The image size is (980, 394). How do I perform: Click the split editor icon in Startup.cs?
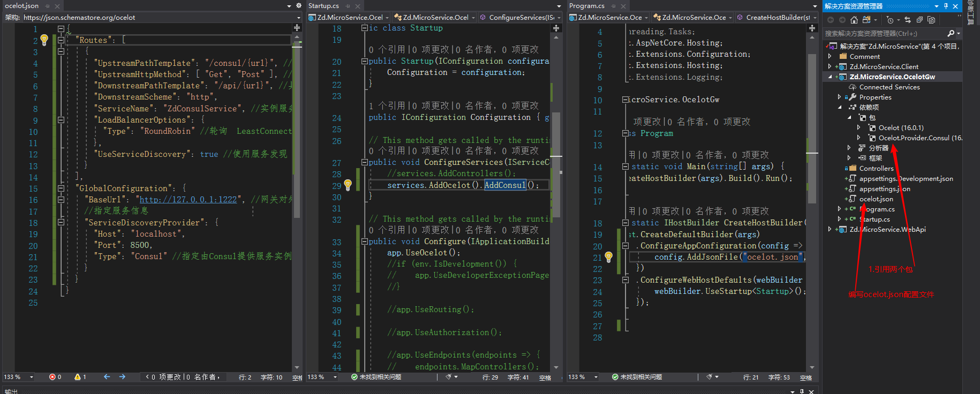point(556,28)
